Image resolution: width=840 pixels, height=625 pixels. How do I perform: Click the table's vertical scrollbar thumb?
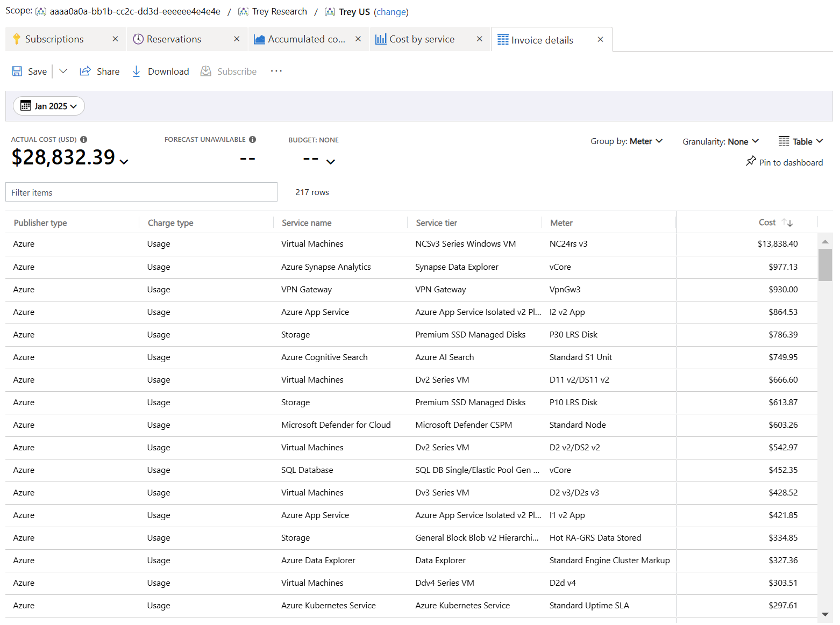coord(825,264)
